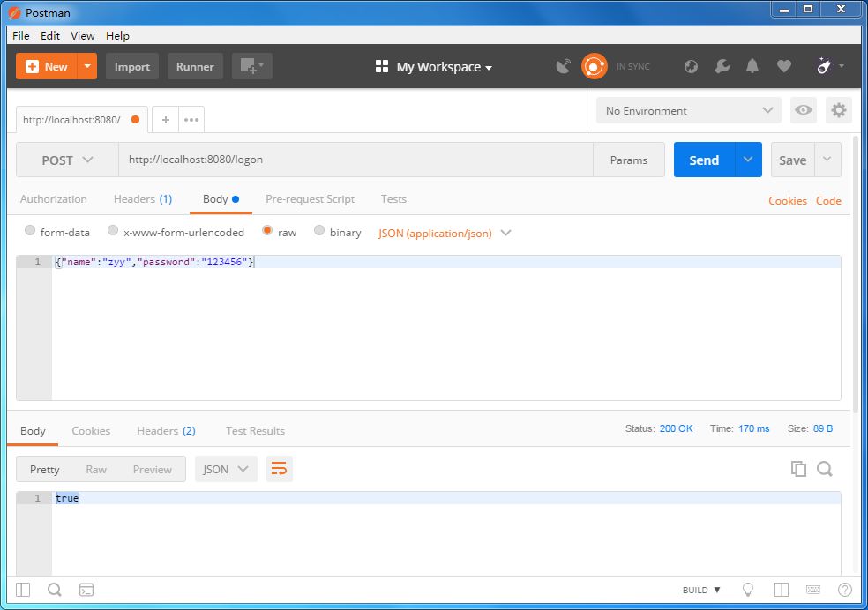
Task: Click the orange sync status icon
Action: tap(594, 66)
